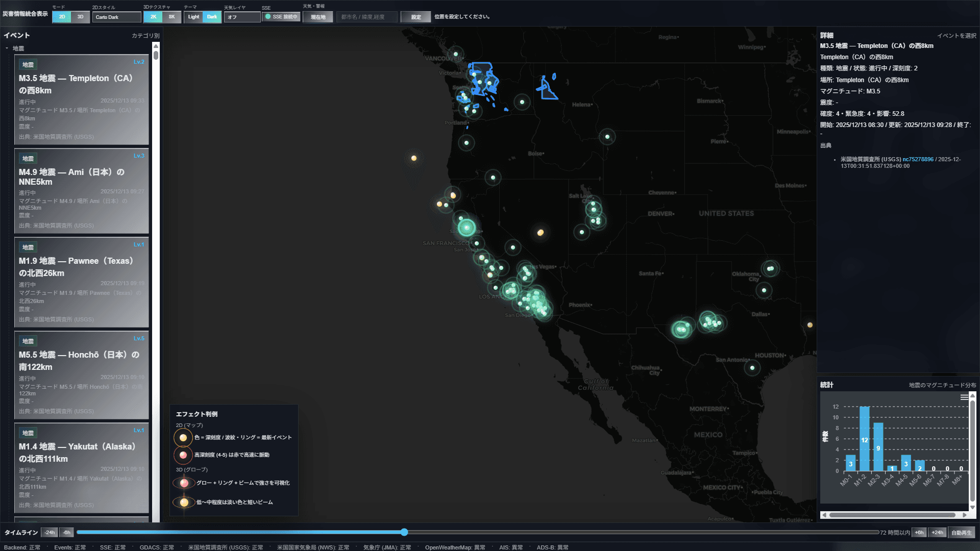Step timeline back 24 hours

tap(50, 532)
